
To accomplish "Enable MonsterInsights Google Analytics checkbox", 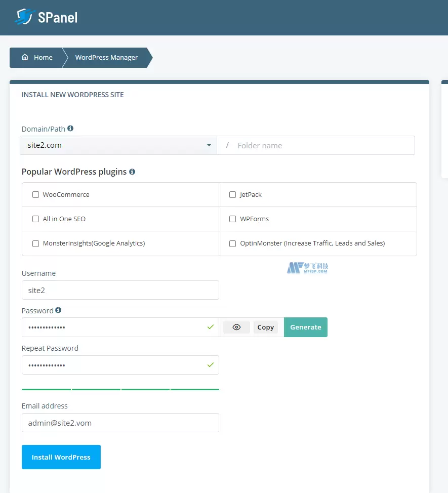I will tap(35, 243).
